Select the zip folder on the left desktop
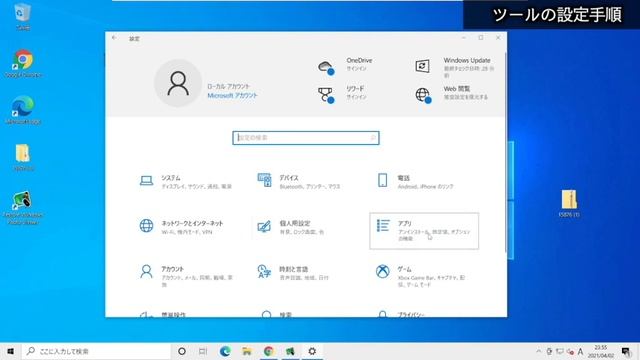The image size is (640, 360). [x=23, y=157]
